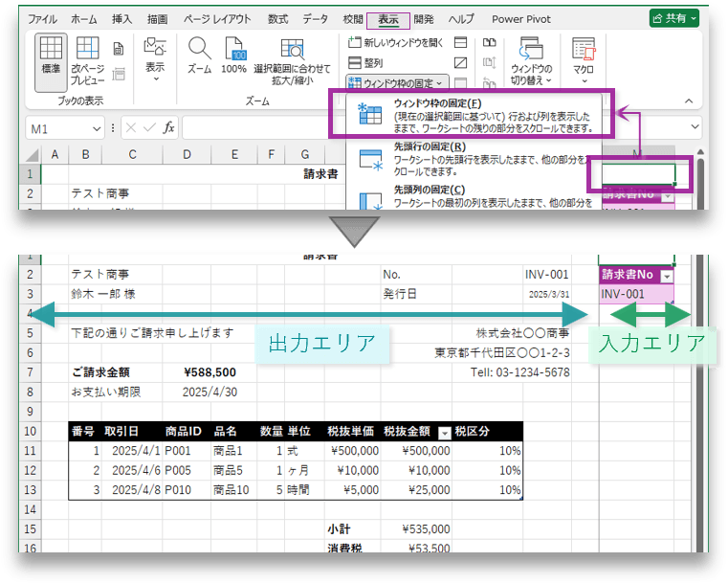
Task: Open the ウィンドウ枠の固定 dropdown button
Action: tap(396, 82)
